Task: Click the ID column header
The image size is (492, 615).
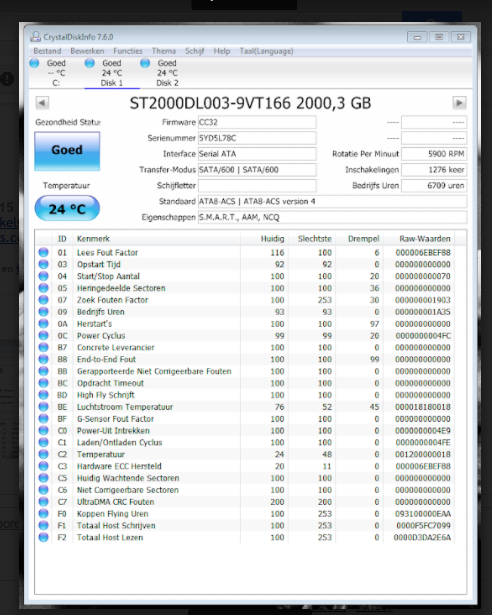Action: click(62, 238)
